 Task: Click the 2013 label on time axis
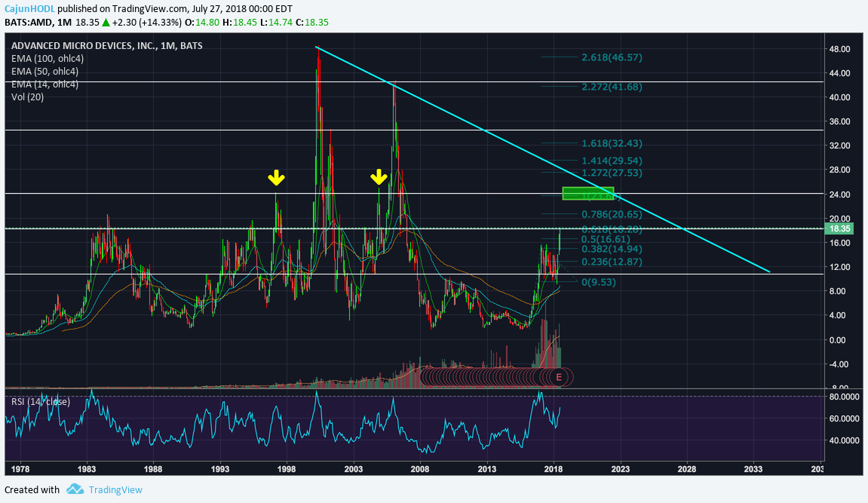coord(487,469)
